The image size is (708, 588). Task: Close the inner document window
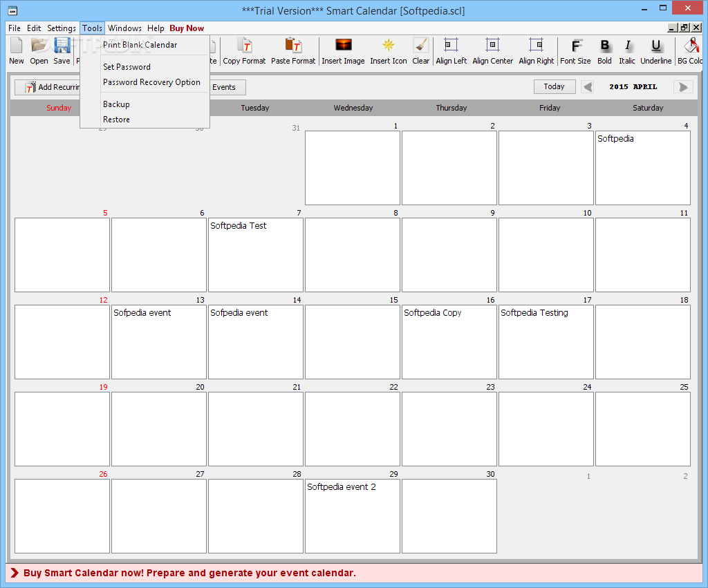(x=697, y=28)
